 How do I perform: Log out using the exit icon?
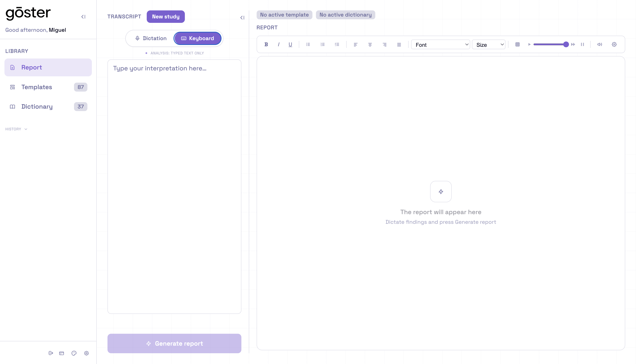click(51, 353)
